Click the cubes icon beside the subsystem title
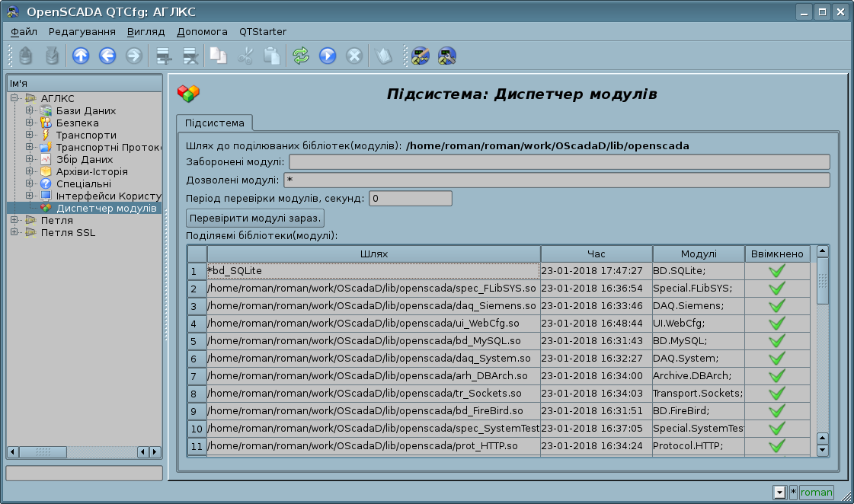Image resolution: width=854 pixels, height=504 pixels. click(x=188, y=94)
